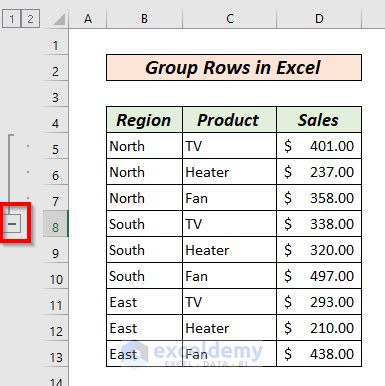Select column D header
The image size is (385, 386).
319,19
